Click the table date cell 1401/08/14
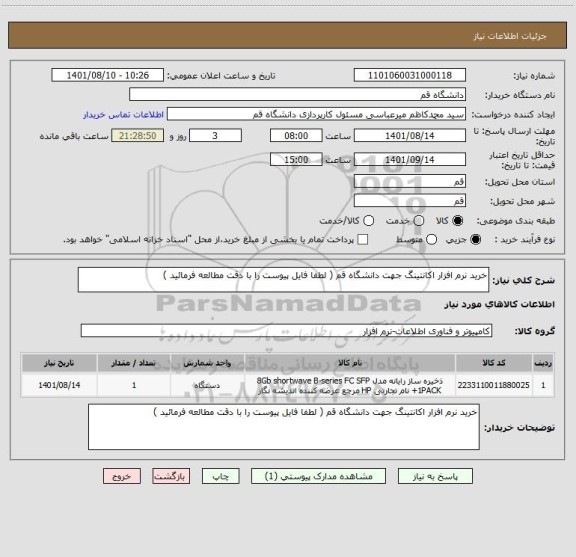 (x=59, y=385)
